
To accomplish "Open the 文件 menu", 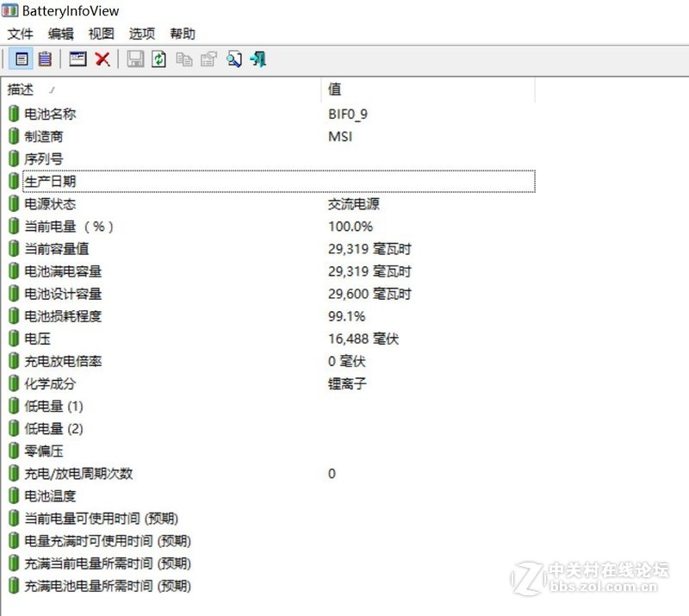I will [19, 34].
